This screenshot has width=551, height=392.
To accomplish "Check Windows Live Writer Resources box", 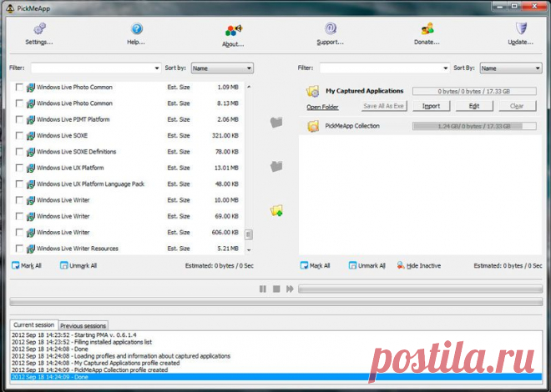I will click(19, 249).
